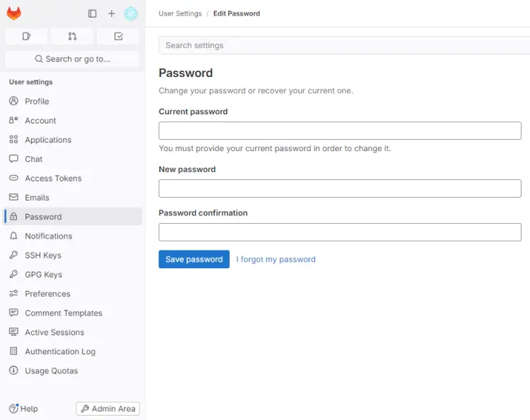Follow the I forgot my password link
The width and height of the screenshot is (530, 420).
[x=276, y=259]
